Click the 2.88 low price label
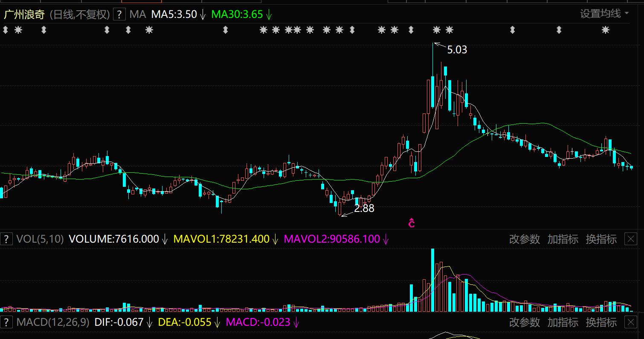644x339 pixels. tap(364, 209)
